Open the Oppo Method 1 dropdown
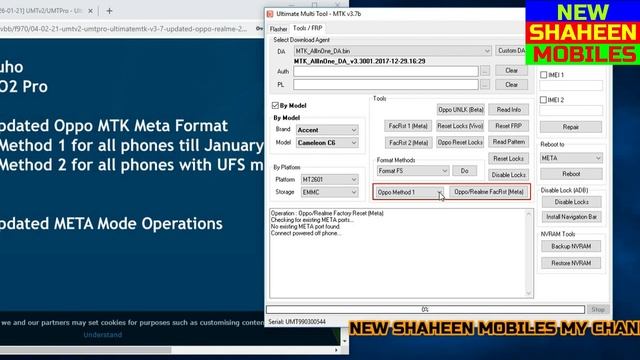This screenshot has height=360, width=640. 410,192
